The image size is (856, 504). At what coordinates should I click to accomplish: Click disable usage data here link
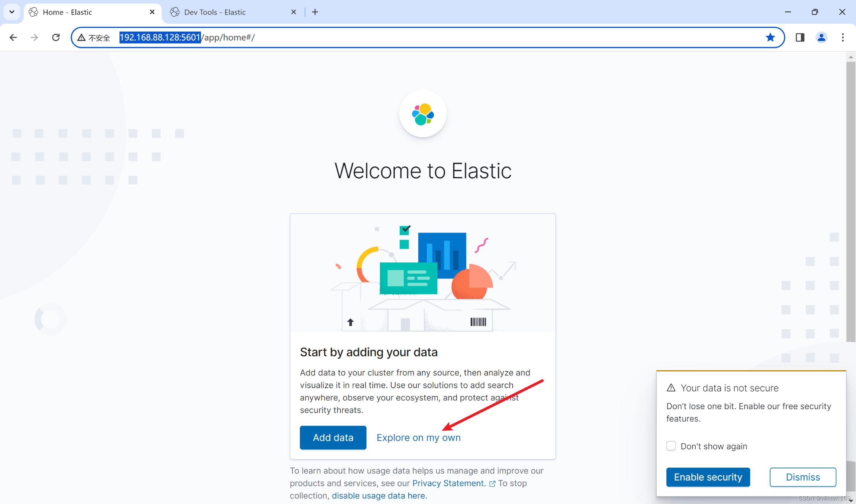point(379,495)
